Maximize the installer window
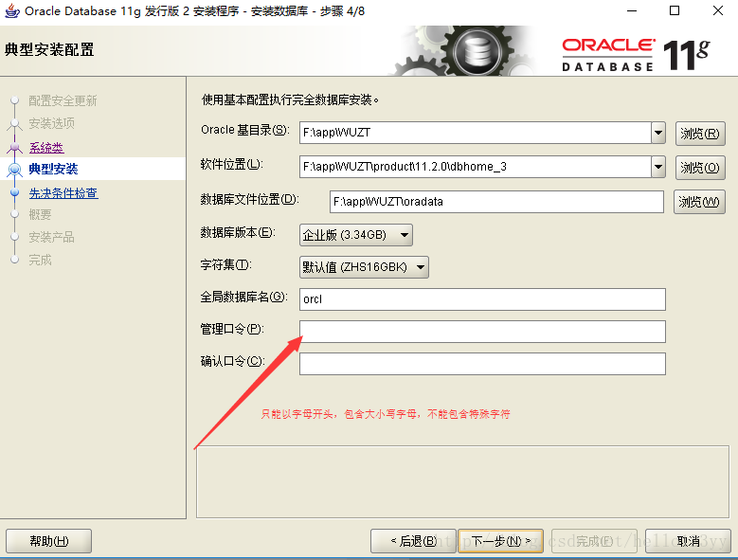738x560 pixels. point(675,10)
